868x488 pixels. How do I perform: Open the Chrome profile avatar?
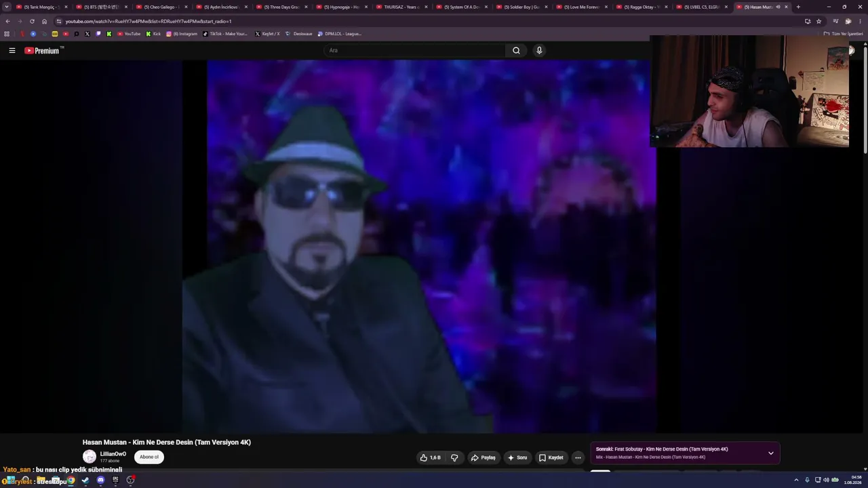[848, 21]
